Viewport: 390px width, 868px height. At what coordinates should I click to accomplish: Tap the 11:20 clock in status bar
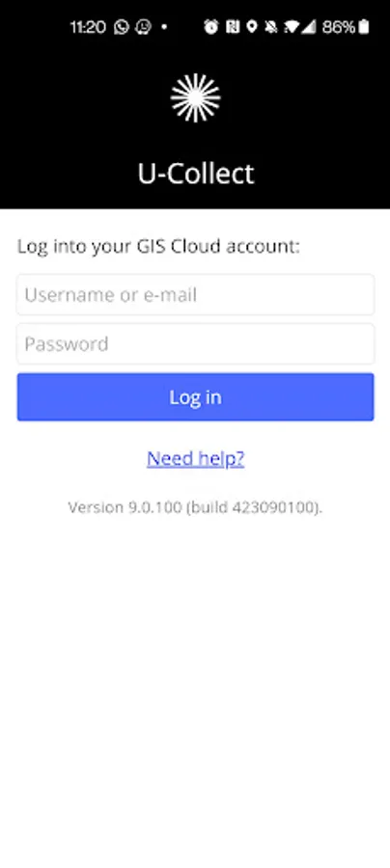point(88,27)
